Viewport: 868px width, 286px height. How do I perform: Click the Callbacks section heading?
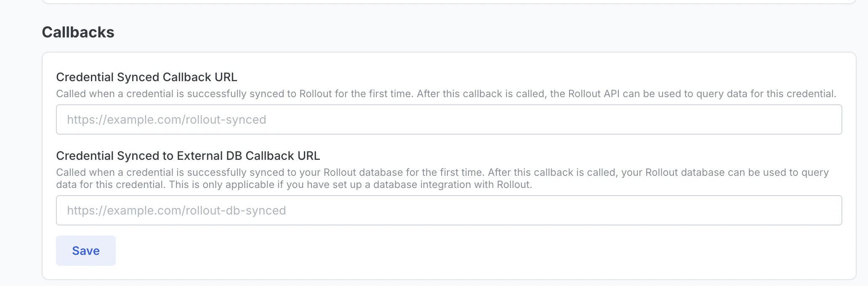tap(78, 32)
